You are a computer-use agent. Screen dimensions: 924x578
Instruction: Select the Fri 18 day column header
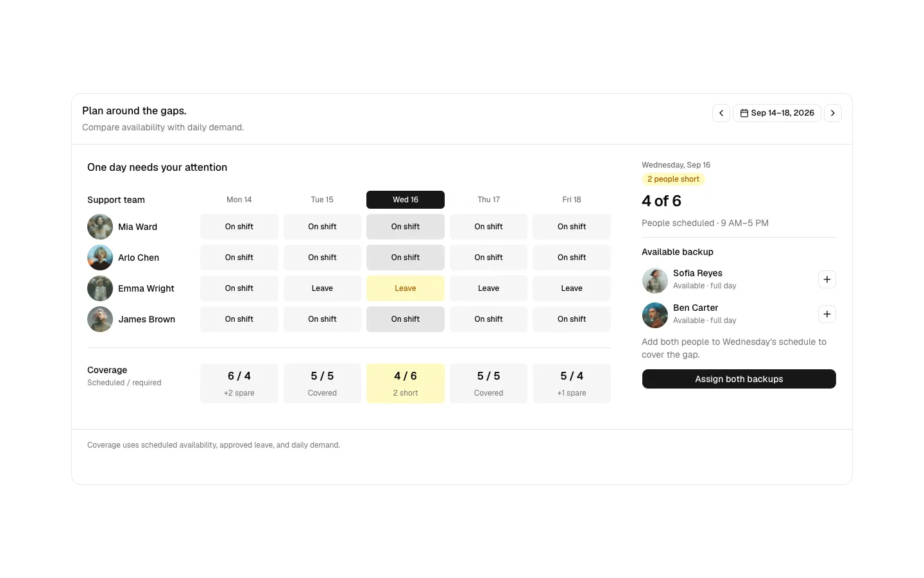(x=572, y=200)
